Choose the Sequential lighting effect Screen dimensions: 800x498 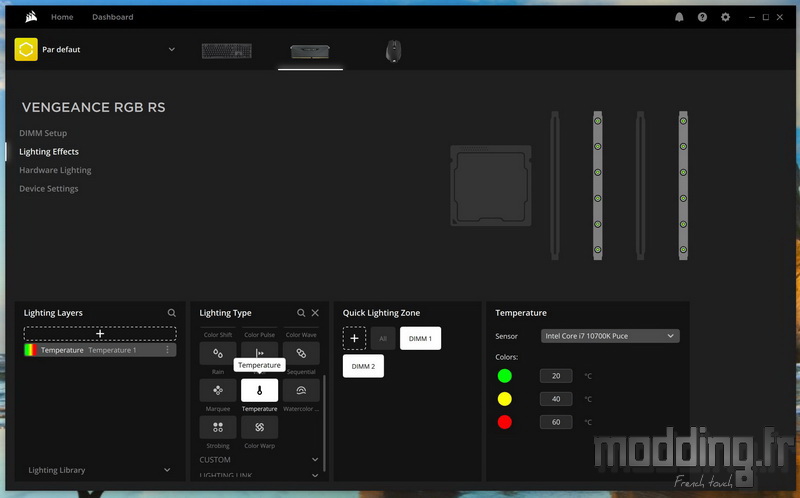(301, 353)
